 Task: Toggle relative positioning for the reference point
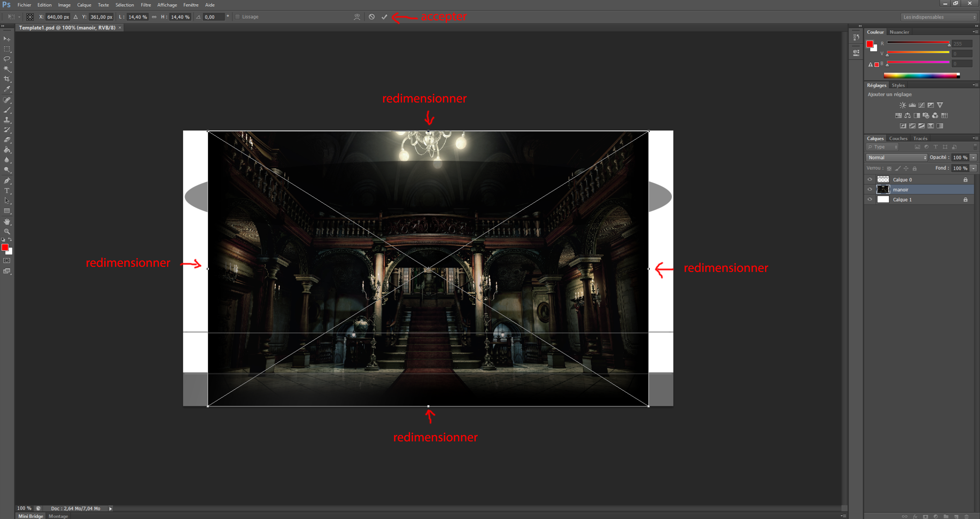point(76,17)
